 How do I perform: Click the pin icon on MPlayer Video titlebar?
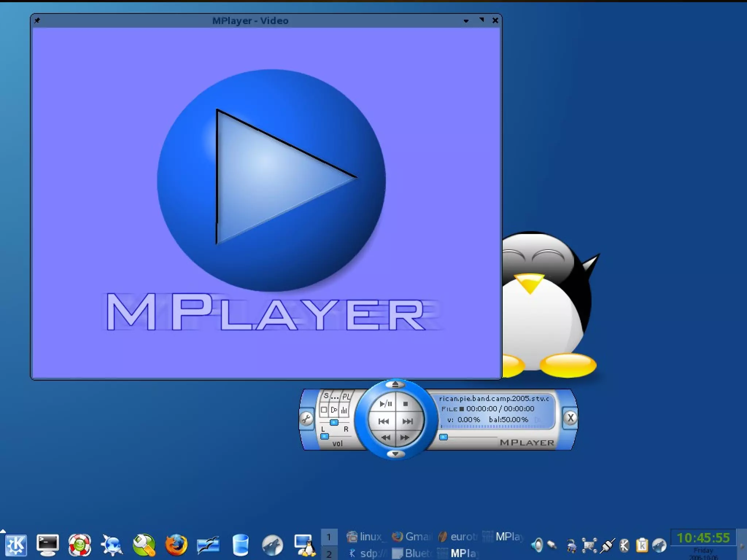click(37, 20)
